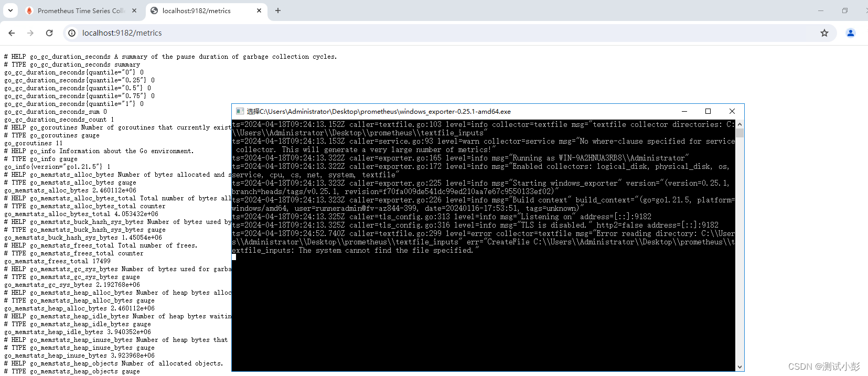Open a new browser tab

coord(278,10)
